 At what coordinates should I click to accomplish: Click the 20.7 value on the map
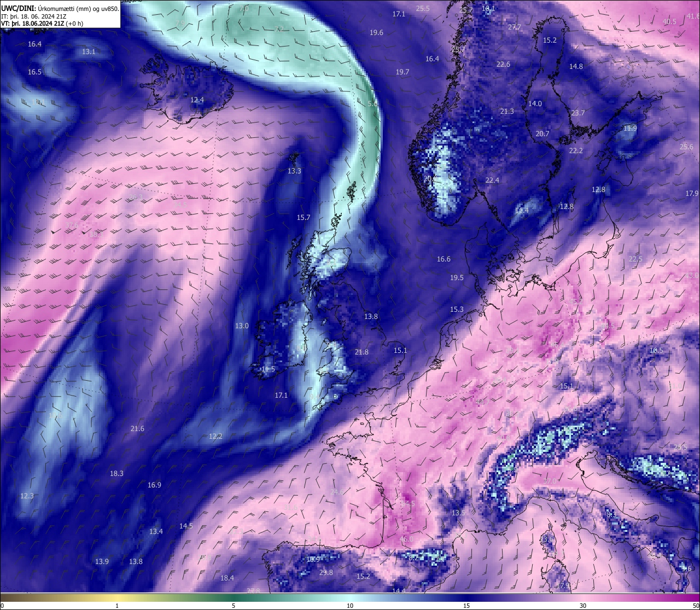(x=542, y=134)
